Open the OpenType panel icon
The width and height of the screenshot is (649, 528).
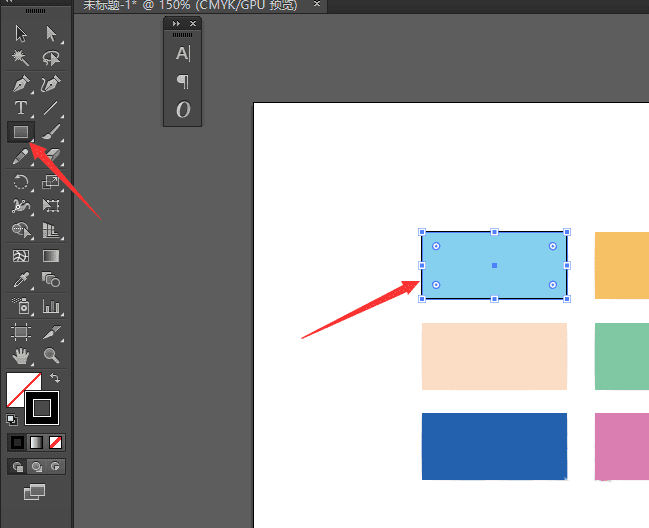(x=183, y=110)
